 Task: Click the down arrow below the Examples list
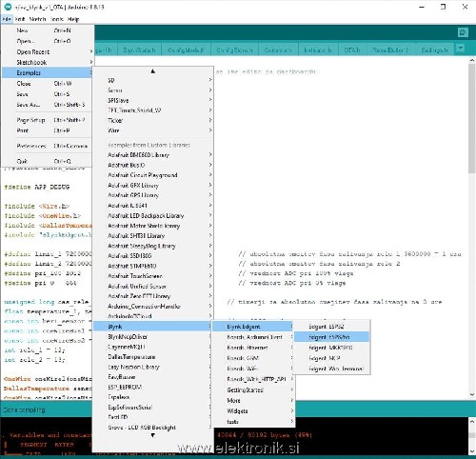(153, 435)
